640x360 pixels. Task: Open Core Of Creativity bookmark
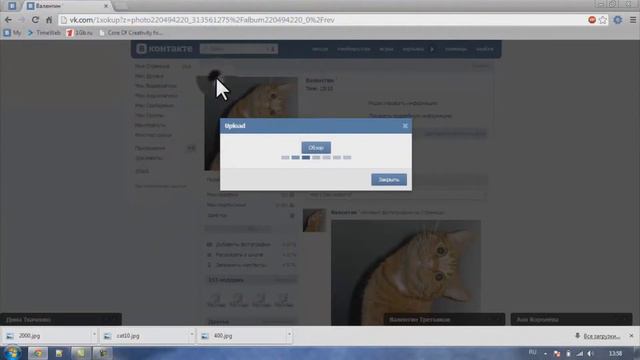(x=131, y=33)
